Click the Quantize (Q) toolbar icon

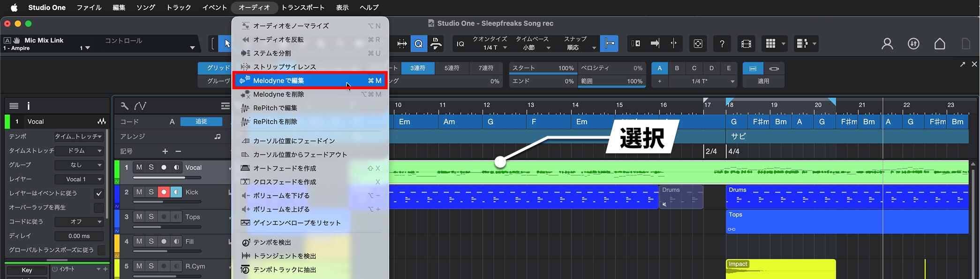point(419,44)
